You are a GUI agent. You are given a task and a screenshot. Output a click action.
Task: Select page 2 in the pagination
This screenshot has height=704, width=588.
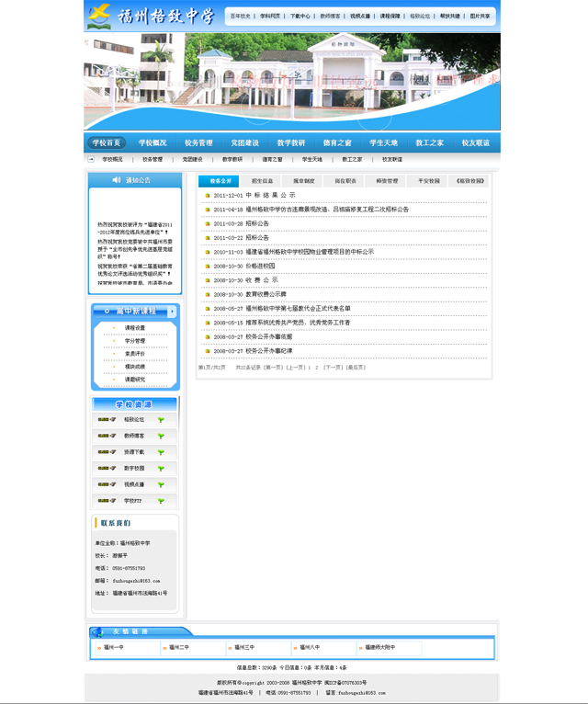[x=316, y=368]
